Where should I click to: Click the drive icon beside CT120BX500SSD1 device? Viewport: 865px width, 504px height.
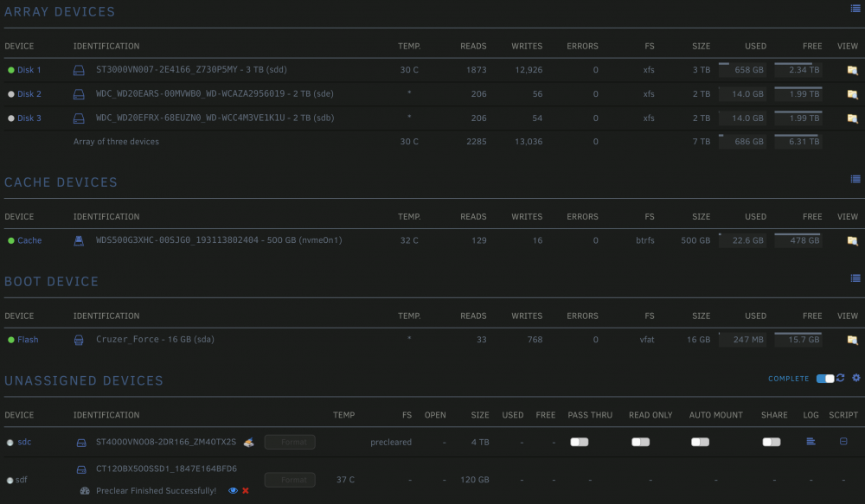(x=81, y=469)
